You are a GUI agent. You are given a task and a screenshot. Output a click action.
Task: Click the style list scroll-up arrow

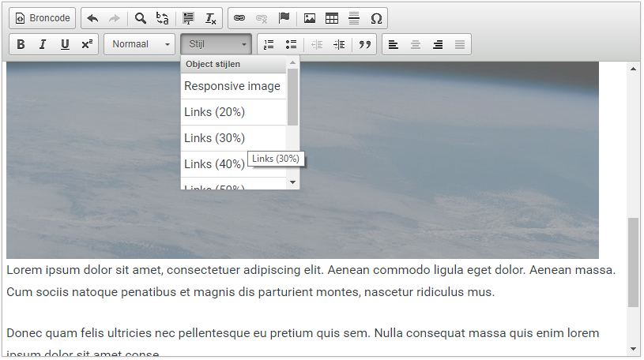point(292,62)
